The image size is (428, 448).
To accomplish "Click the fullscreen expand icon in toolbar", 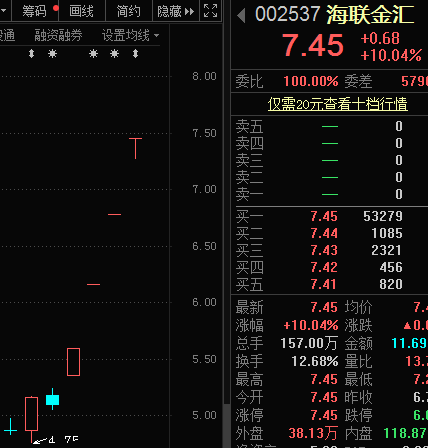I will click(x=210, y=11).
